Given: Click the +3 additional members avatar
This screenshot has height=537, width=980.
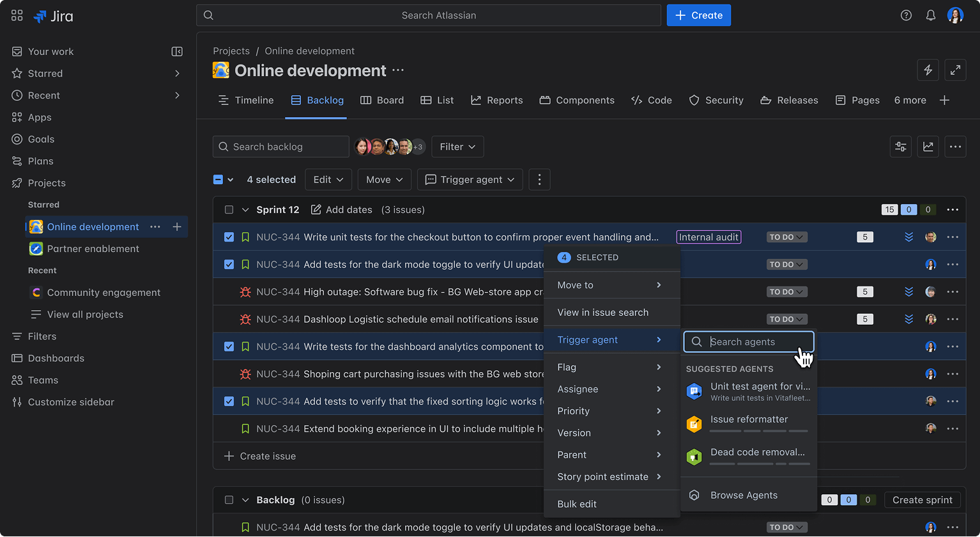Looking at the screenshot, I should coord(418,147).
